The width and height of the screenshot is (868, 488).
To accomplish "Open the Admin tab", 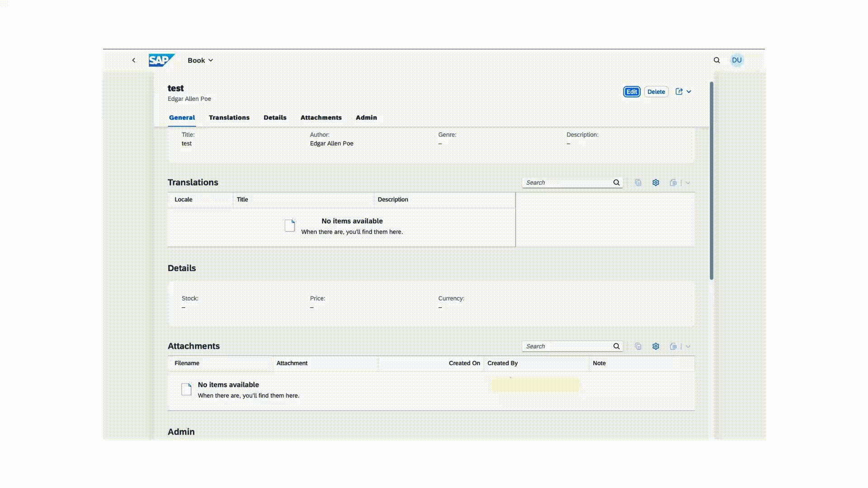I will (366, 117).
